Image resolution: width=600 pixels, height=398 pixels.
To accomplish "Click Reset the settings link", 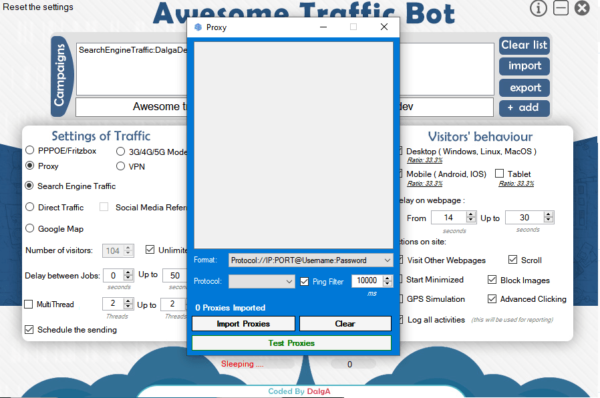I will point(38,7).
